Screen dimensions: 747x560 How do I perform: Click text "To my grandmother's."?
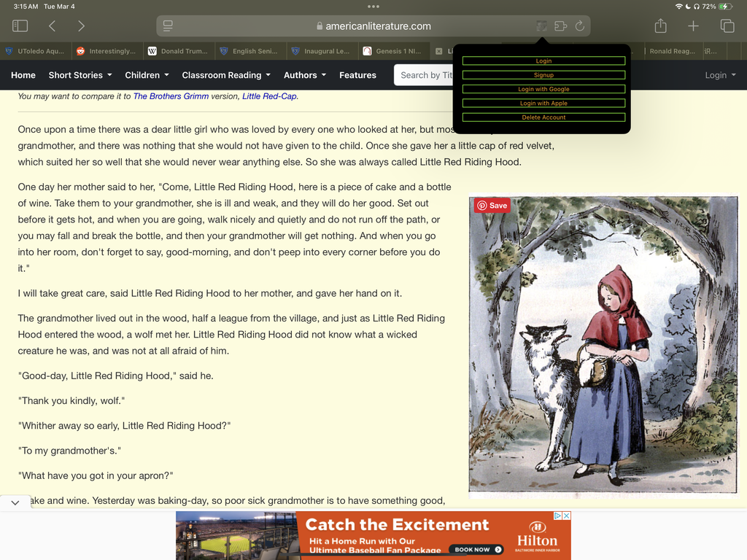click(x=69, y=451)
